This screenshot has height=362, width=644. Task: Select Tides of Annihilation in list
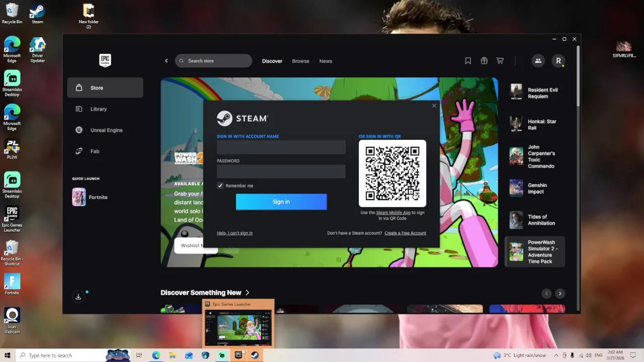click(535, 220)
